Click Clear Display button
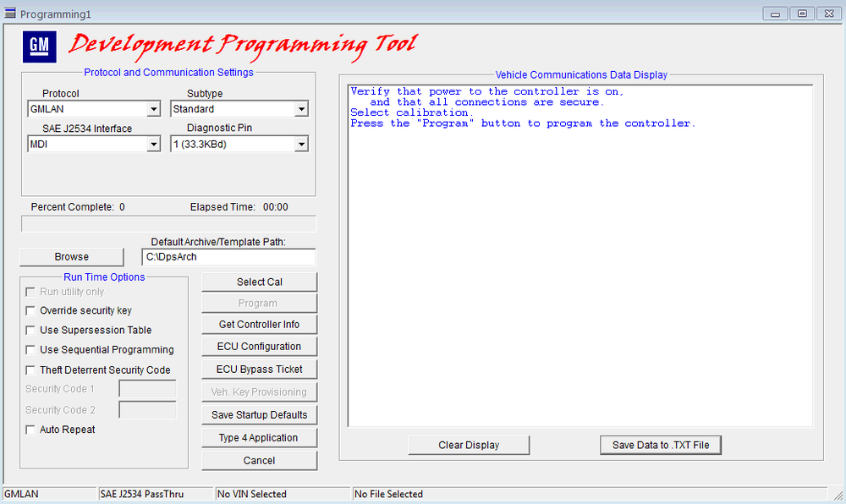 point(469,445)
